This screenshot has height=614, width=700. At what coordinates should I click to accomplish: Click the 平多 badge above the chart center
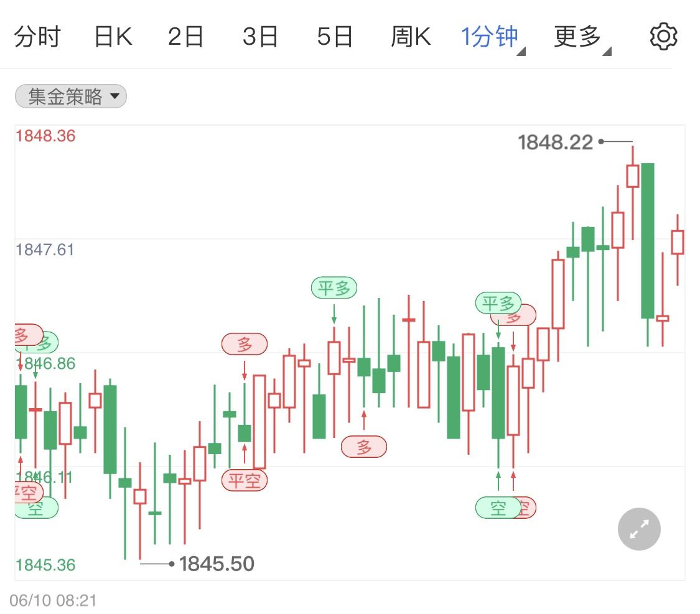point(334,287)
